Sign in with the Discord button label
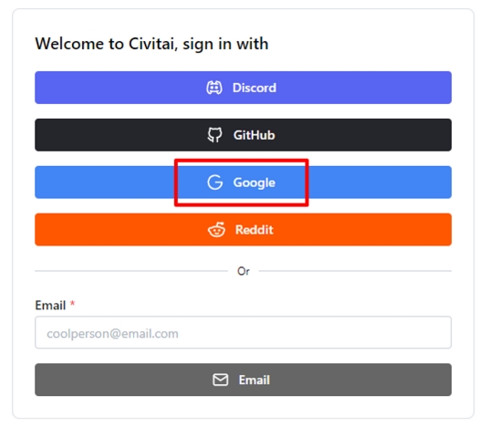Viewport: 500px width, 448px height. [255, 88]
